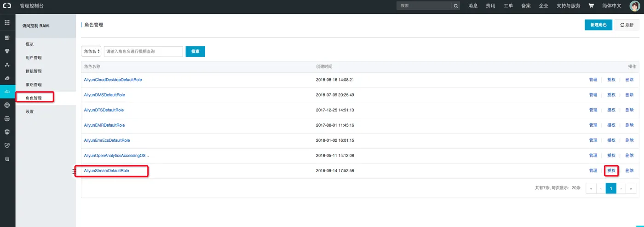644x227 pixels.
Task: Open the cloud upload sidebar icon
Action: (x=7, y=78)
